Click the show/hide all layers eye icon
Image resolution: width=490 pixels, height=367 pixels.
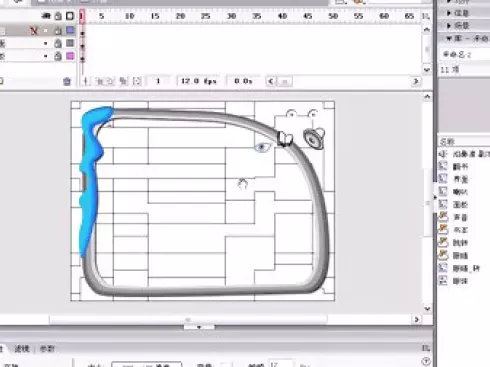pyautogui.click(x=46, y=16)
